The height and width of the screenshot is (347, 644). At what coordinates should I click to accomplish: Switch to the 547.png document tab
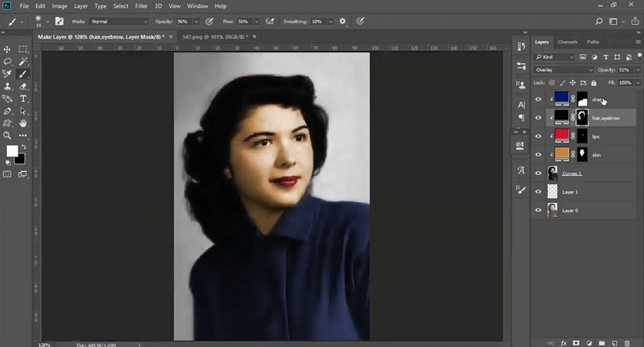coord(215,36)
